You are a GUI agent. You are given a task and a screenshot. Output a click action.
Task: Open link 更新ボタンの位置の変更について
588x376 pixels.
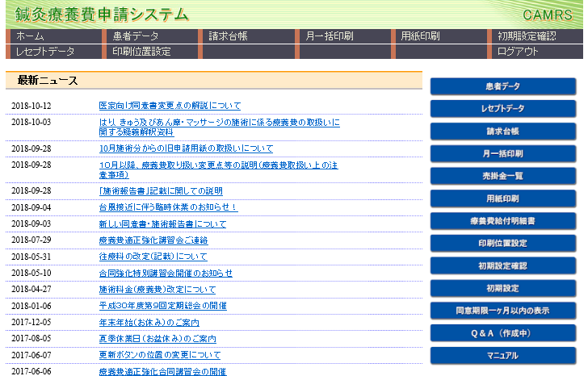click(x=160, y=355)
